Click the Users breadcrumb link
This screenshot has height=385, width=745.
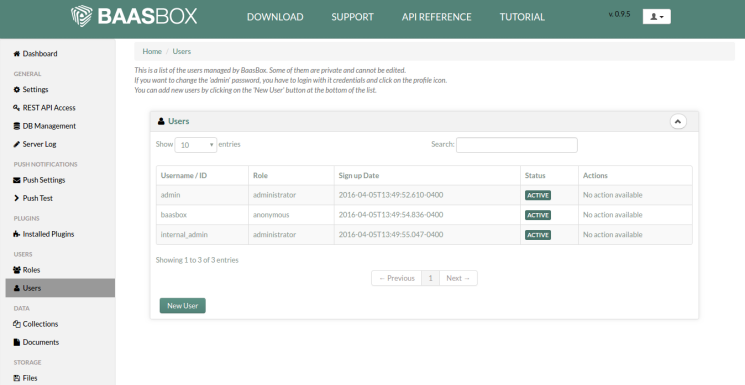181,51
